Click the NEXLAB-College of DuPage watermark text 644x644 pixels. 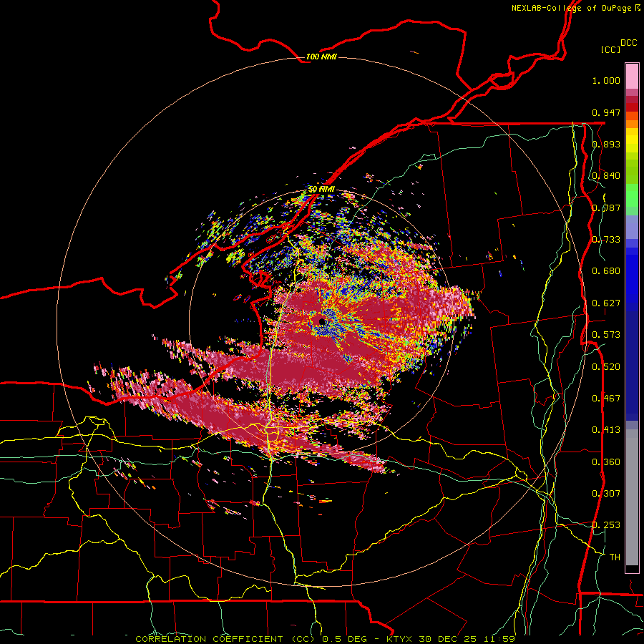tap(575, 8)
